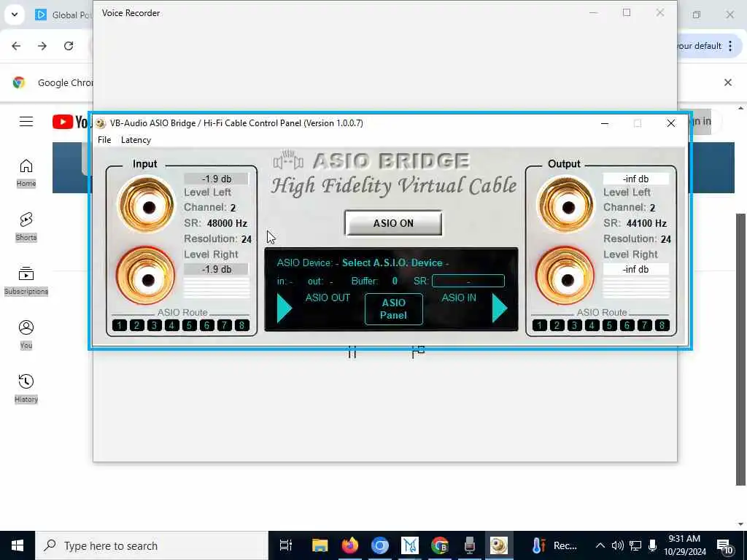Toggle Input ASIO Route channel 4
Image resolution: width=747 pixels, height=560 pixels.
pos(172,325)
